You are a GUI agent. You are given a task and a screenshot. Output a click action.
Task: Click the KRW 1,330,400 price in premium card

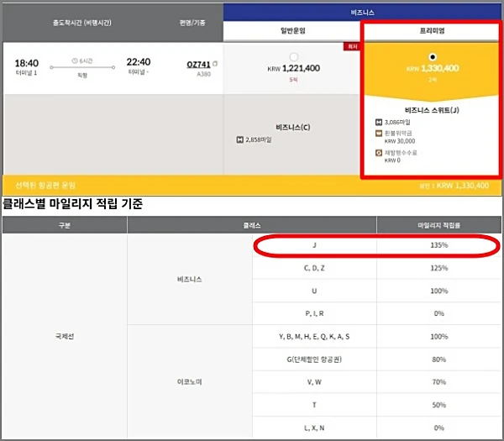point(433,68)
